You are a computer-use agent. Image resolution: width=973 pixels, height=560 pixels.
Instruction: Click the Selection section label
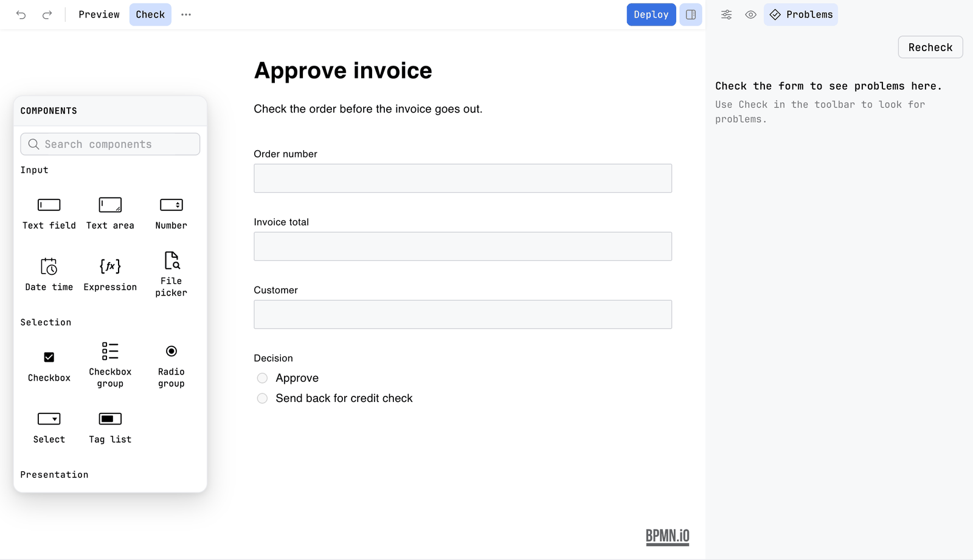46,322
